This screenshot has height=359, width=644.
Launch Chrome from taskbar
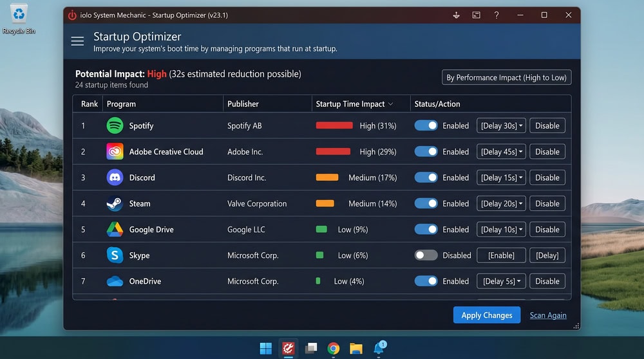334,348
